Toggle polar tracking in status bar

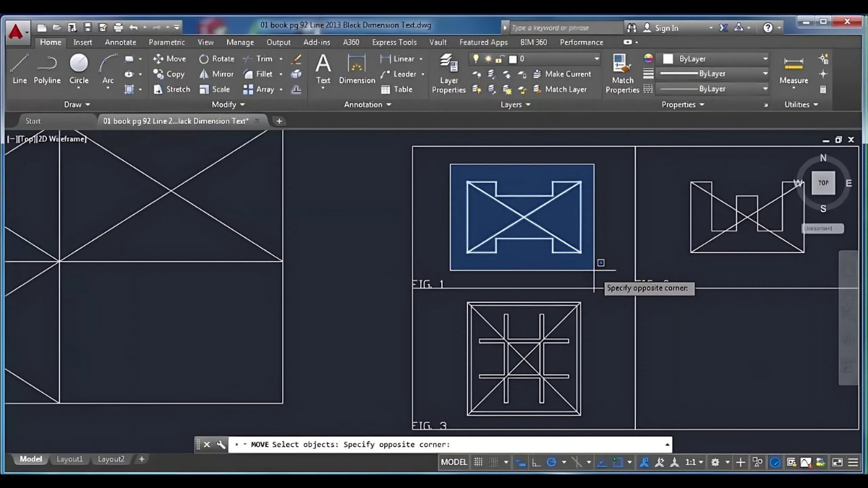552,462
